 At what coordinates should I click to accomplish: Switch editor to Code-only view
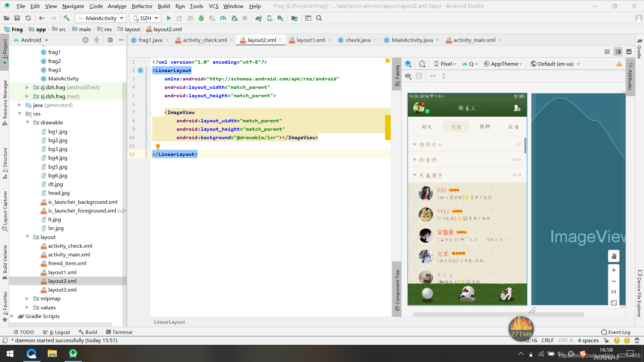pos(607,52)
